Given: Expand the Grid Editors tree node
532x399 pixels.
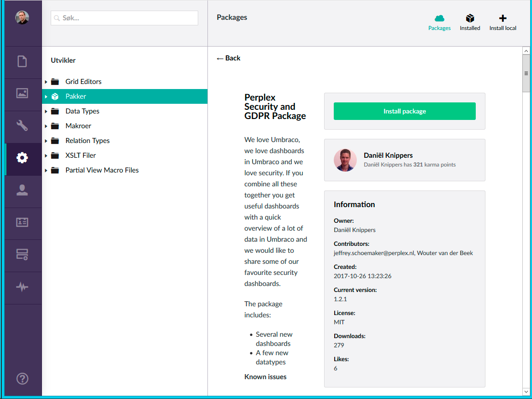Looking at the screenshot, I should (46, 82).
